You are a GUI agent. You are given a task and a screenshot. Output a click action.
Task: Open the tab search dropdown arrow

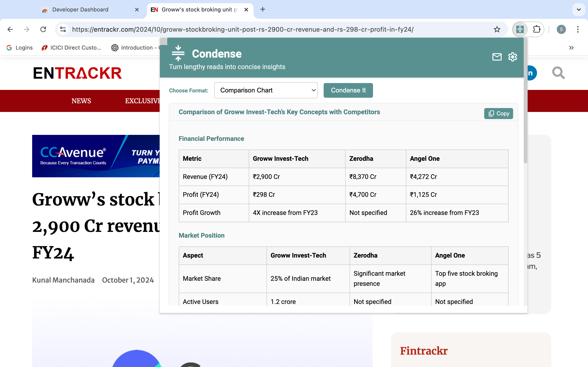[579, 10]
